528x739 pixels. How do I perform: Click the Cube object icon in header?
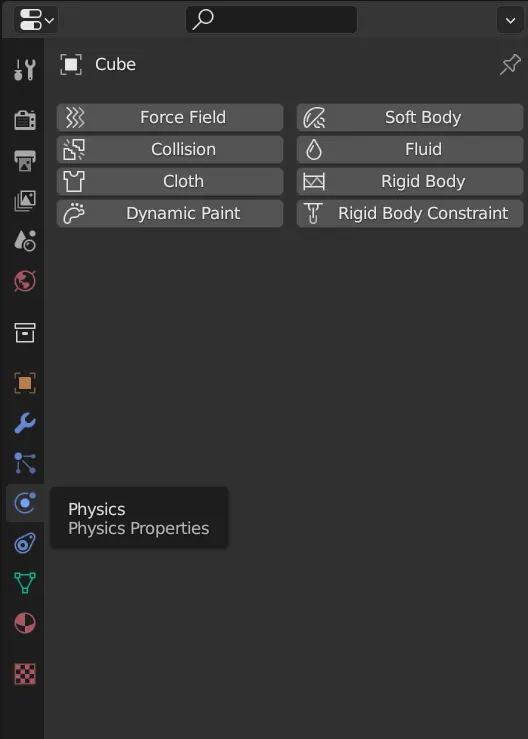coord(71,65)
